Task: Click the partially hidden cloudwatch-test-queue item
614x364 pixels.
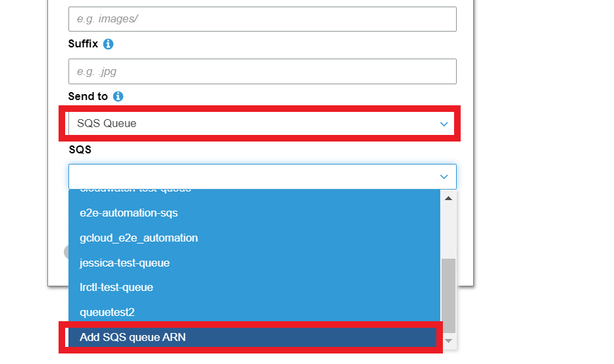Action: [x=135, y=192]
